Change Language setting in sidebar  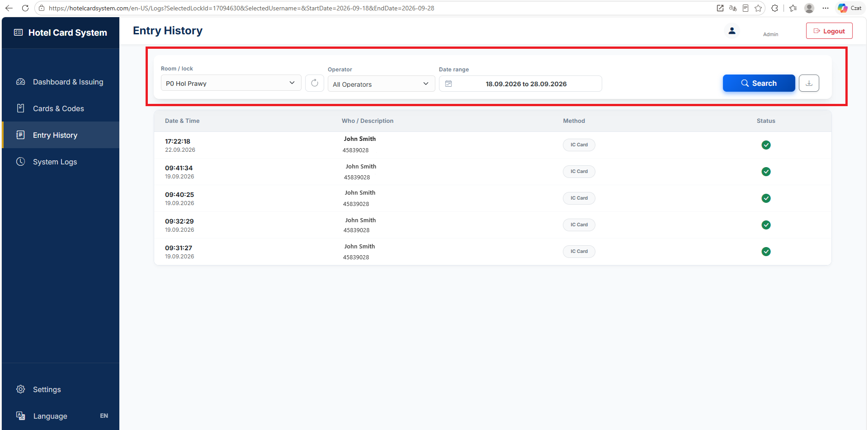click(61, 416)
